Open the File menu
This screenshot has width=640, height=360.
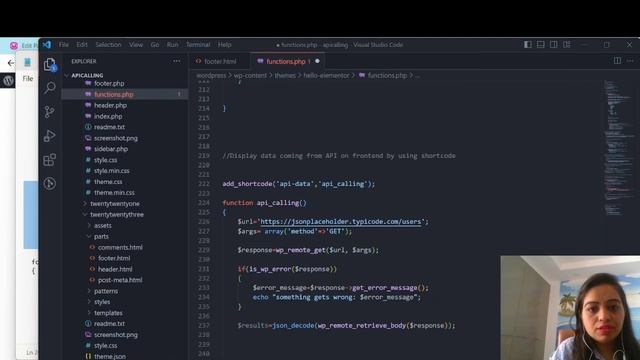coord(64,44)
